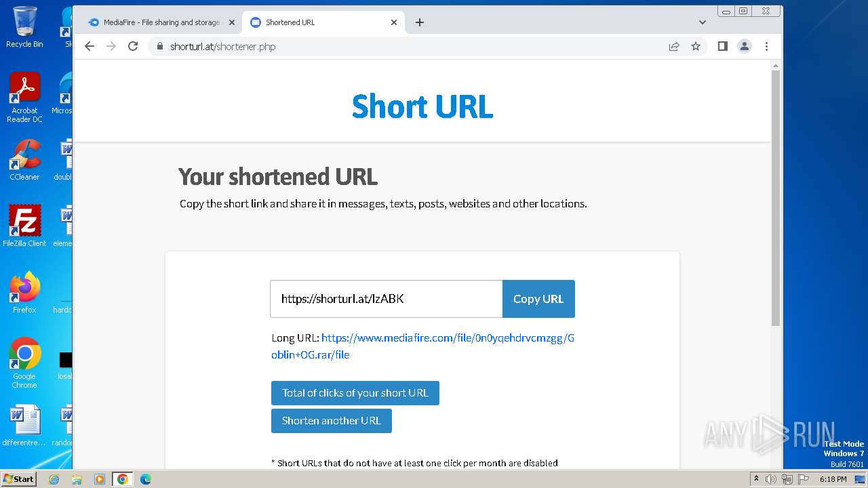Click the page vertical scrollbar
Image resolution: width=868 pixels, height=488 pixels.
776,197
